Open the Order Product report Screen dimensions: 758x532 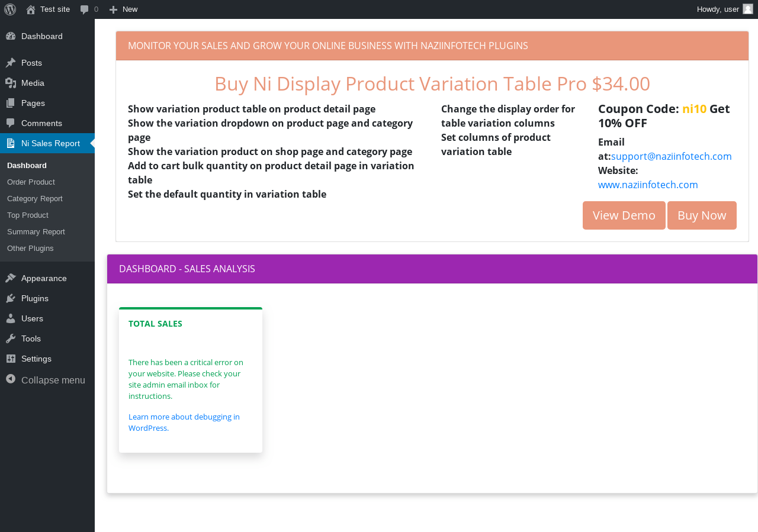47,182
